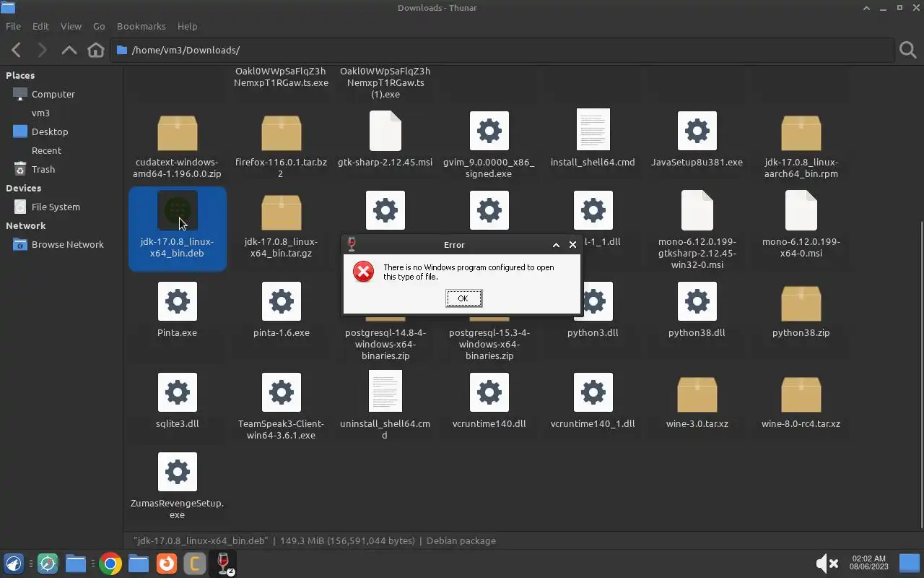Open Google Chrome from the taskbar
This screenshot has width=924, height=578.
[110, 564]
